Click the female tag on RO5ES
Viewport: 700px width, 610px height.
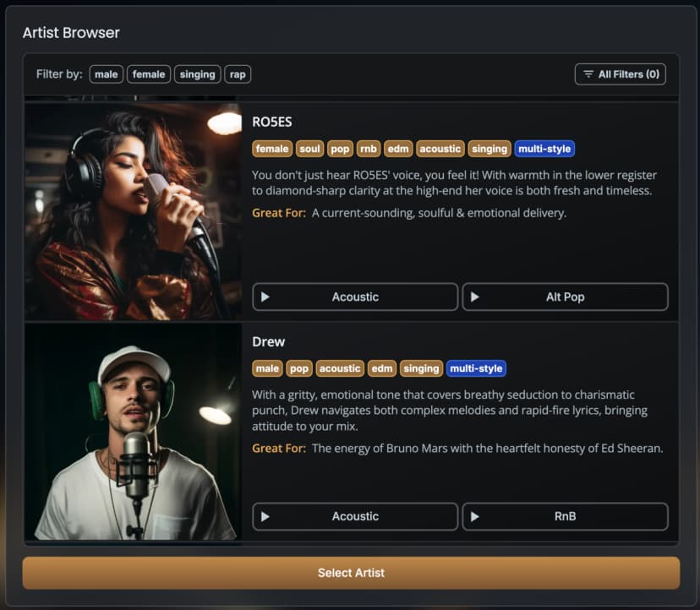(x=272, y=149)
